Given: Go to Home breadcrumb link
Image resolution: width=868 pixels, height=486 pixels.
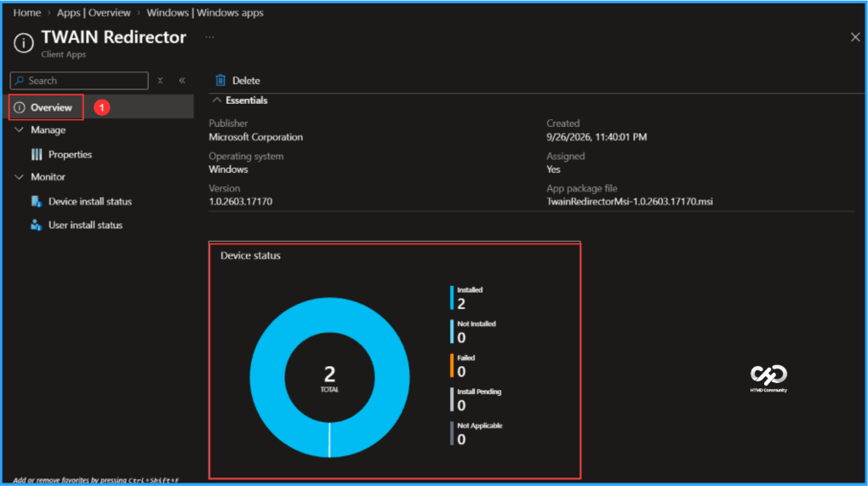Looking at the screenshot, I should tap(27, 12).
